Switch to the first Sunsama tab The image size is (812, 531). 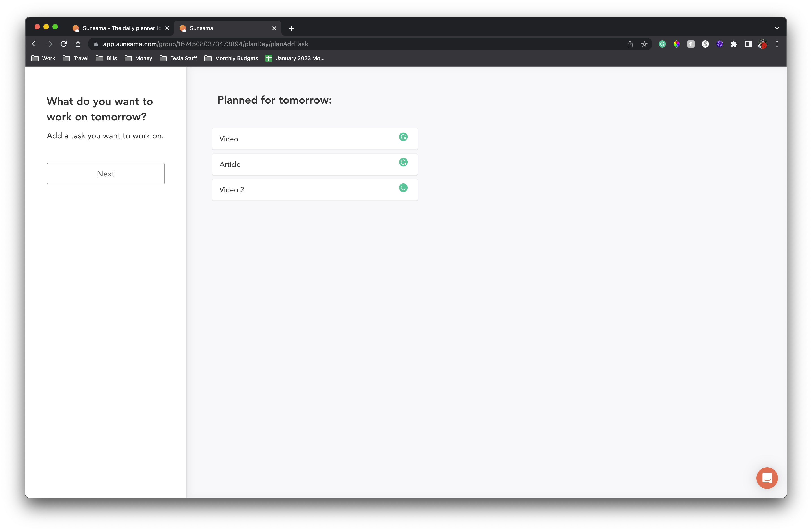tap(116, 28)
